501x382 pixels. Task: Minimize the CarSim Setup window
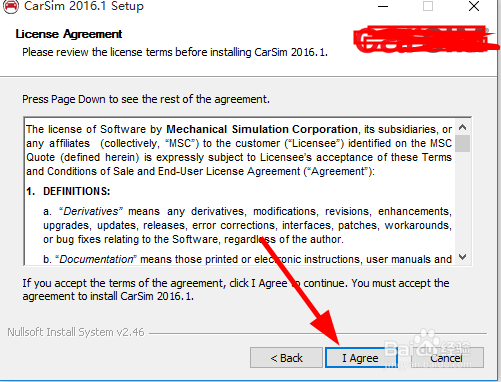click(383, 6)
